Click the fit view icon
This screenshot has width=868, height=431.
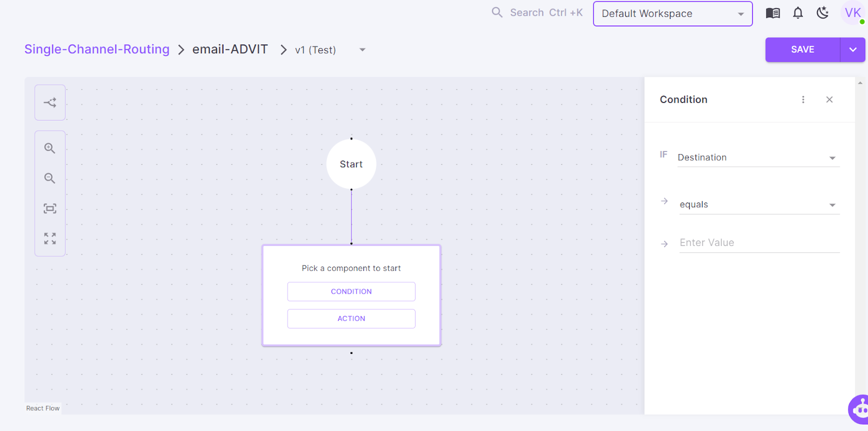[50, 208]
